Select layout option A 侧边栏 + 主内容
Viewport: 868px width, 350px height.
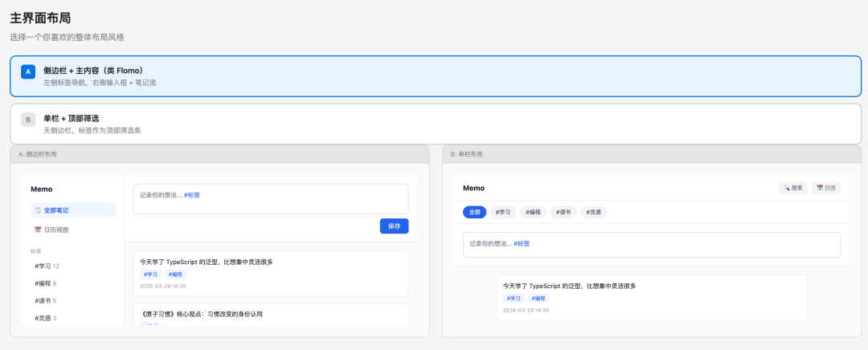coord(434,76)
